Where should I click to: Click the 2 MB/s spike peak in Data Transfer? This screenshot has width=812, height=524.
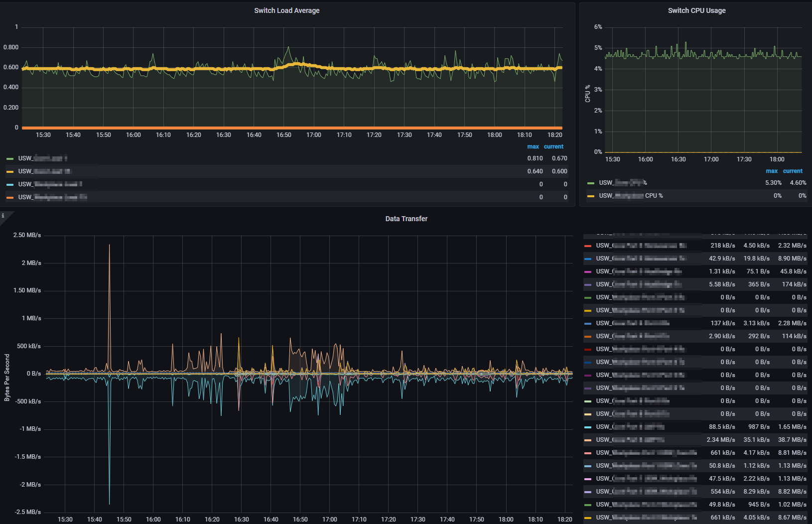109,245
